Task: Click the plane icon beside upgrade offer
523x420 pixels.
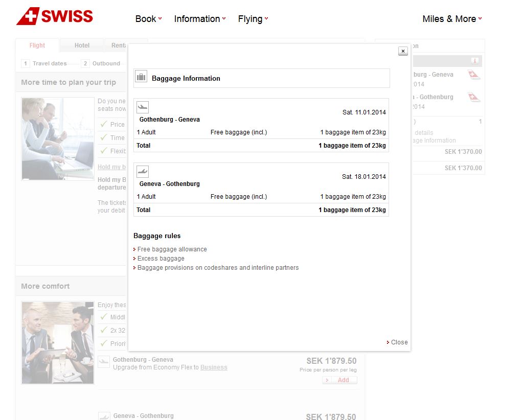Action: coord(104,362)
